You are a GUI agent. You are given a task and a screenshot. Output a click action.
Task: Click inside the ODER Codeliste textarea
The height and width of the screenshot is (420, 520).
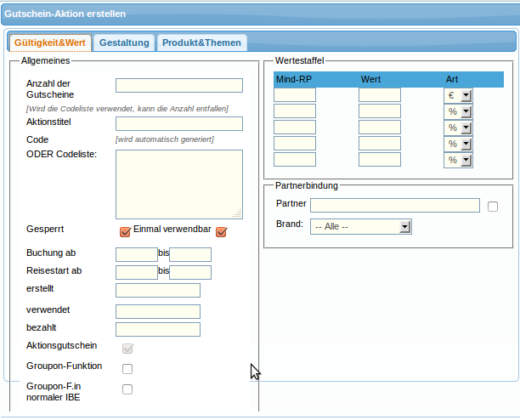tap(178, 184)
